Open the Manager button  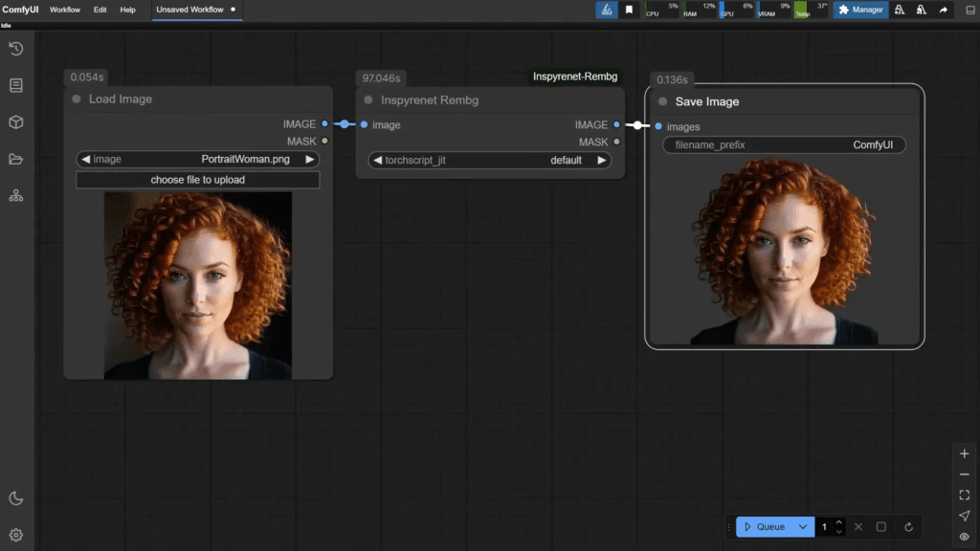(x=859, y=10)
